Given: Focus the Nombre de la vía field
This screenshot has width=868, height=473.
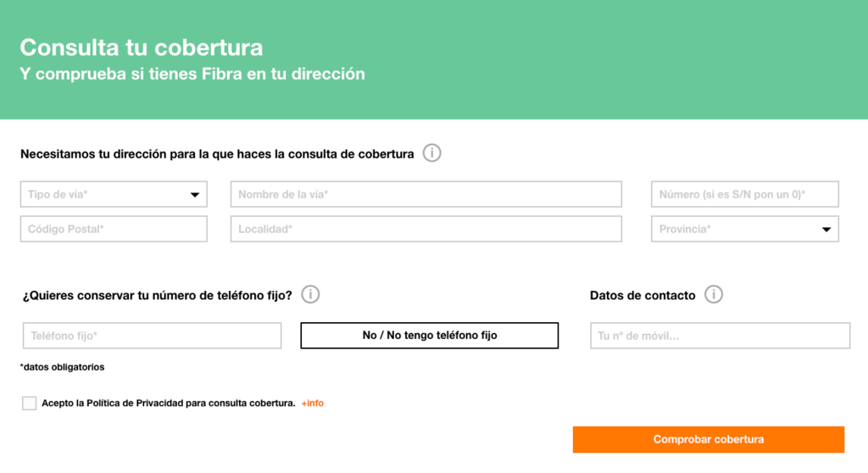Looking at the screenshot, I should tap(426, 194).
